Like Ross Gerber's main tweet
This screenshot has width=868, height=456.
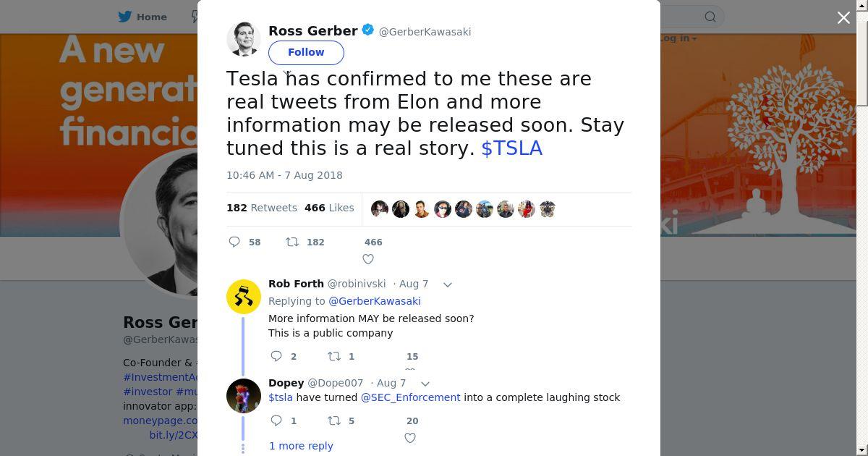pos(368,259)
